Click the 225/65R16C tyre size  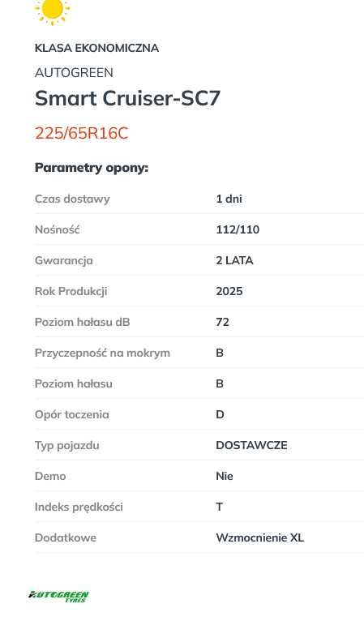click(82, 133)
